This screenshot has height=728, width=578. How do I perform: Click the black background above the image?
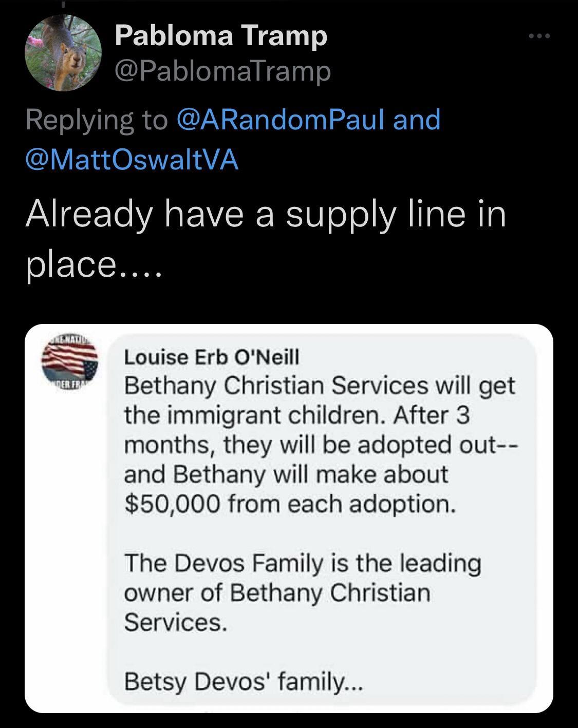288,303
